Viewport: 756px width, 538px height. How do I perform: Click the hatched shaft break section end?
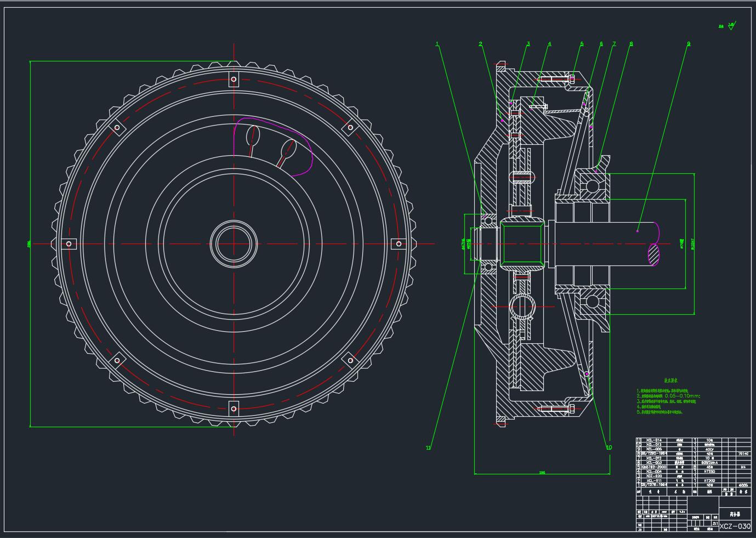click(x=654, y=254)
